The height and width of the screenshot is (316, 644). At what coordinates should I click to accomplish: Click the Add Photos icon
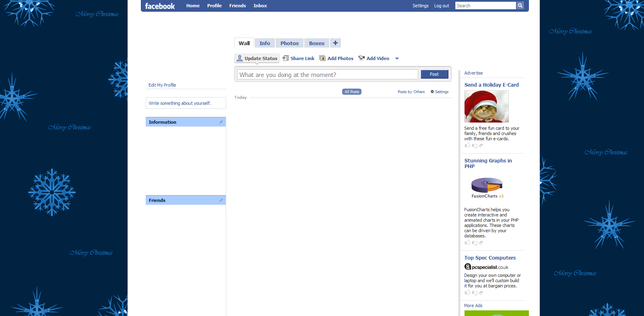pos(322,58)
